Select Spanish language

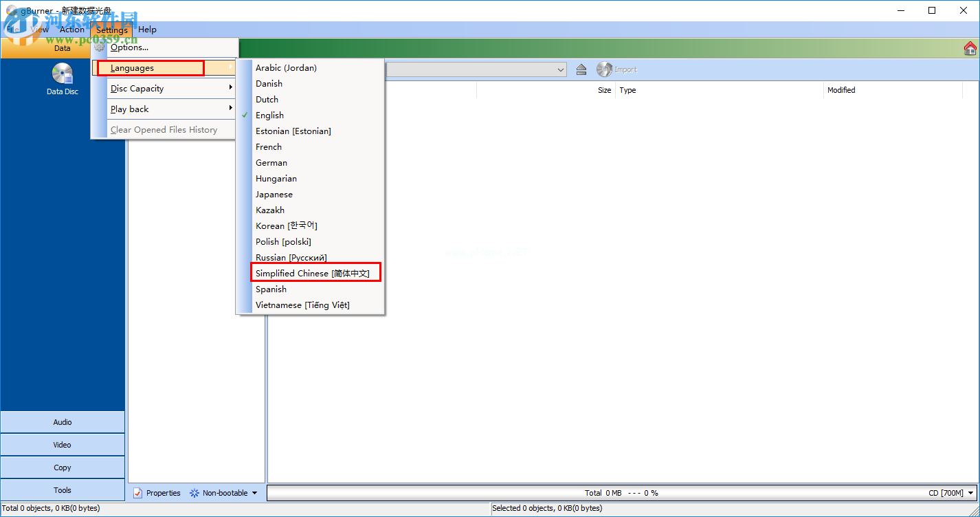(x=311, y=289)
